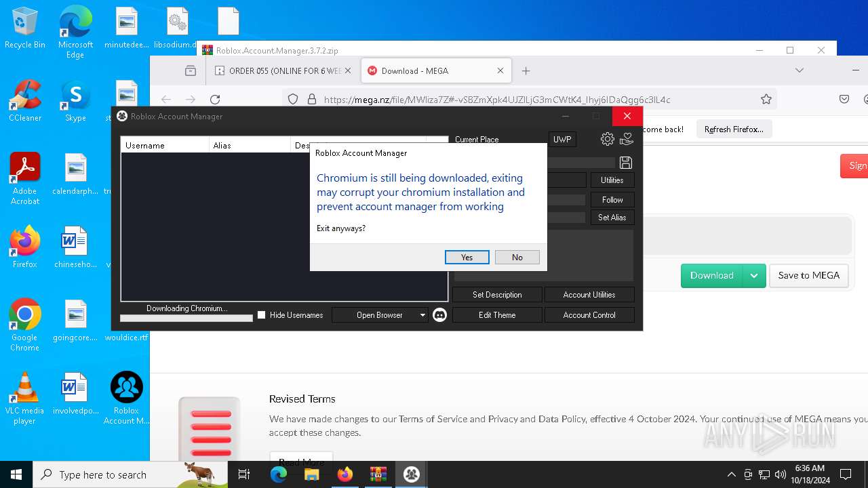Confirm exit with the Yes button
The width and height of the screenshot is (868, 488).
pos(467,258)
